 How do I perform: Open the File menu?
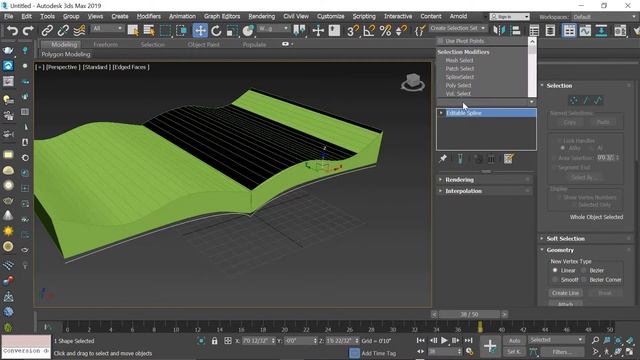click(x=9, y=16)
